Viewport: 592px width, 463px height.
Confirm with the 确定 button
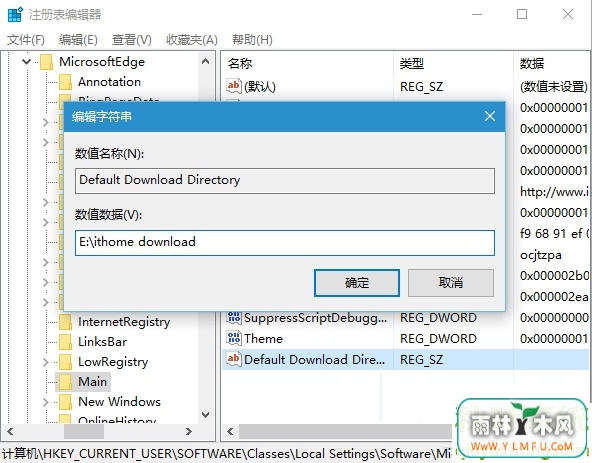357,283
